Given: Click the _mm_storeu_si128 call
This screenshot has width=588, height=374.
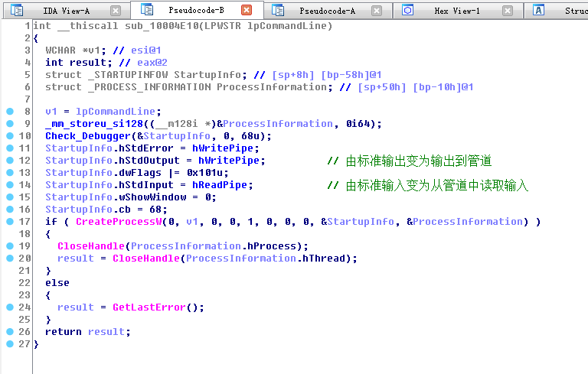Looking at the screenshot, I should [94, 124].
